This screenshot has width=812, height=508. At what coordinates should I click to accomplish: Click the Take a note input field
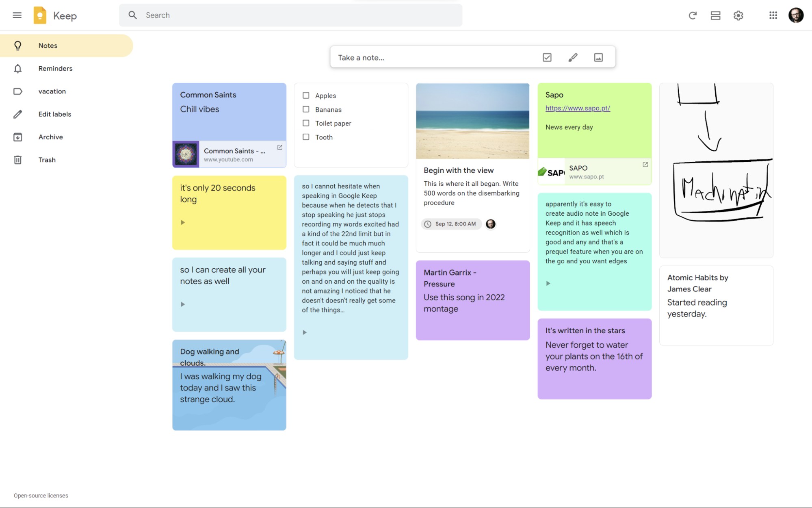[436, 57]
